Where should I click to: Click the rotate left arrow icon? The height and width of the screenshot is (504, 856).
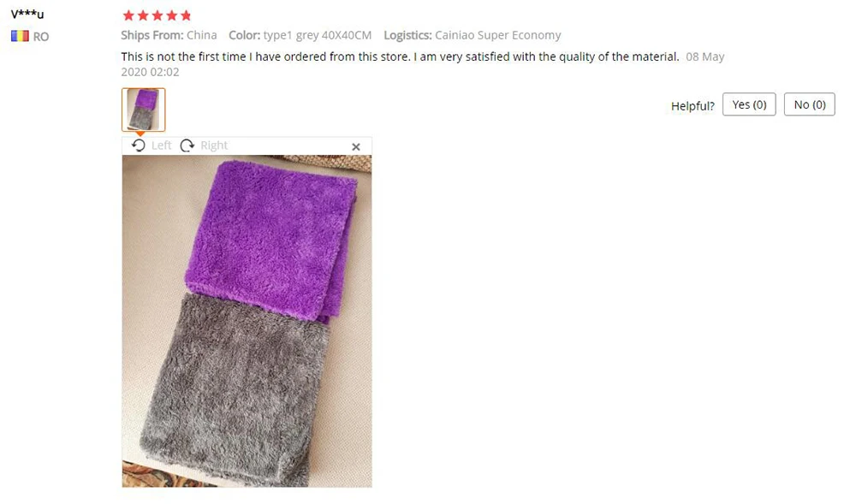139,145
